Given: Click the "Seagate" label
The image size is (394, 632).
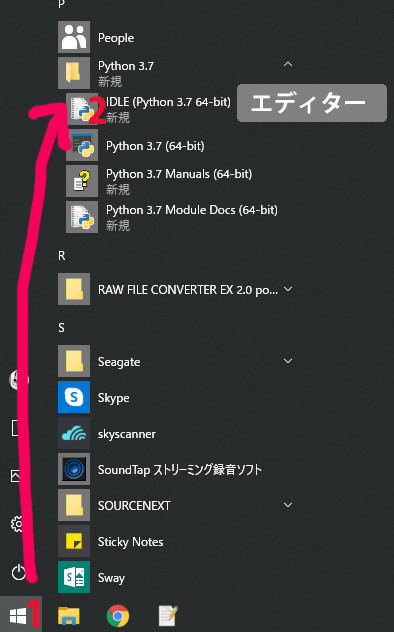Looking at the screenshot, I should pos(119,362).
